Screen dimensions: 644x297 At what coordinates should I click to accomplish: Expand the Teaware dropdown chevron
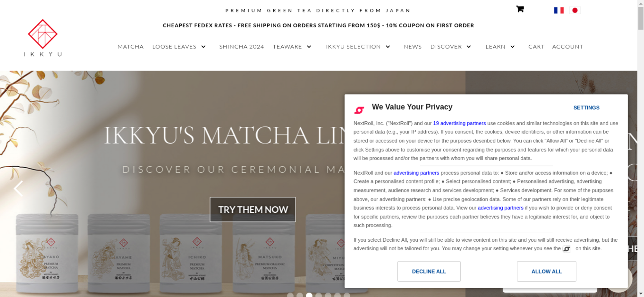point(309,47)
